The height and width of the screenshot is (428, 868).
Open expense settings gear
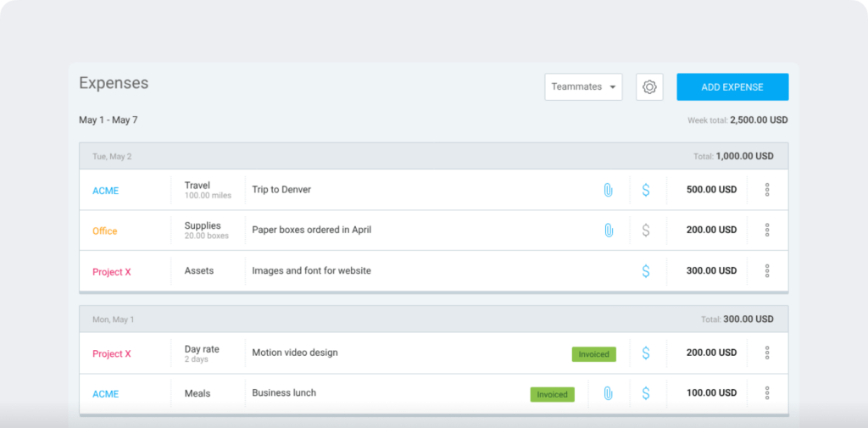(649, 87)
